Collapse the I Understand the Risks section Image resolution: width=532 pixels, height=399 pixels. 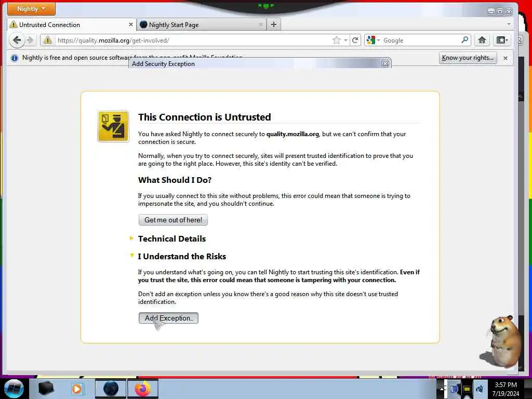click(x=178, y=256)
